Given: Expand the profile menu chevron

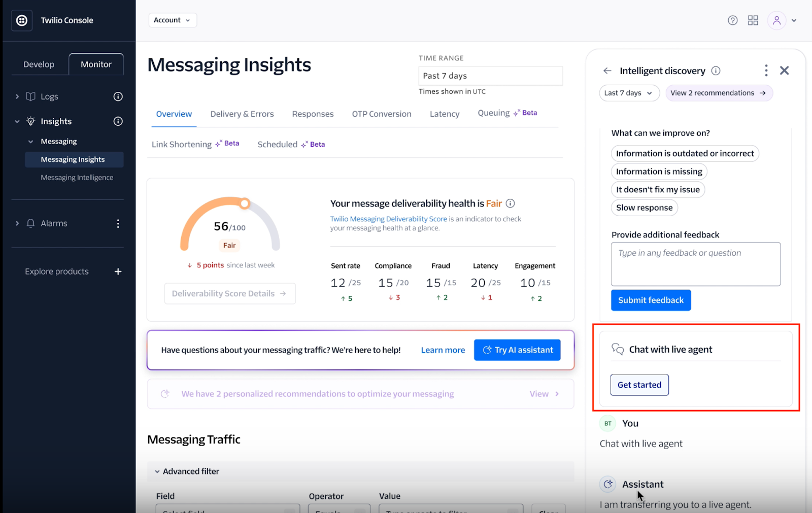Looking at the screenshot, I should tap(794, 21).
